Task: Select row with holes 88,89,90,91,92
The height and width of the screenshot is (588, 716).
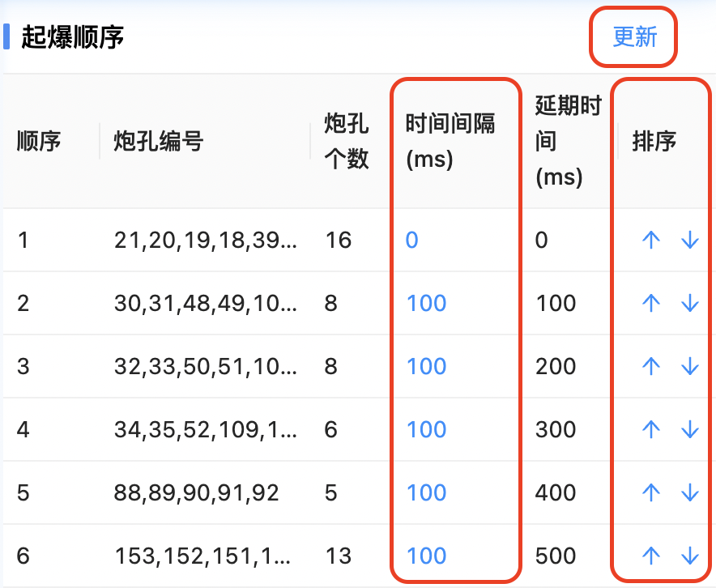Action: coord(197,492)
